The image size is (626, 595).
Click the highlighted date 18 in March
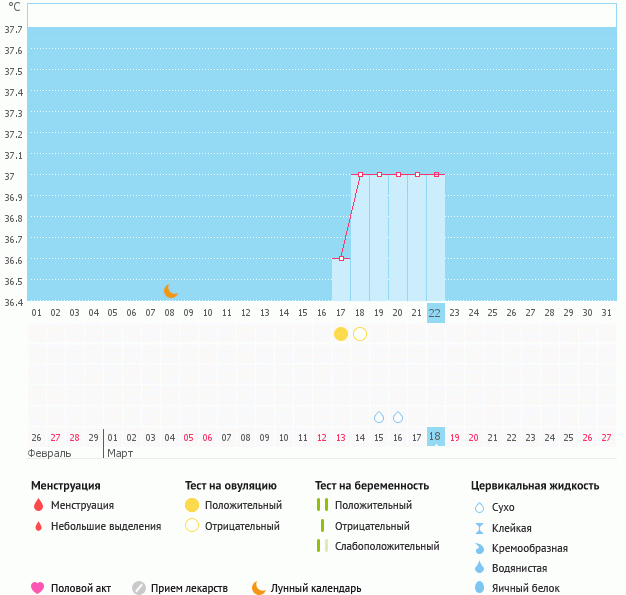click(x=435, y=437)
